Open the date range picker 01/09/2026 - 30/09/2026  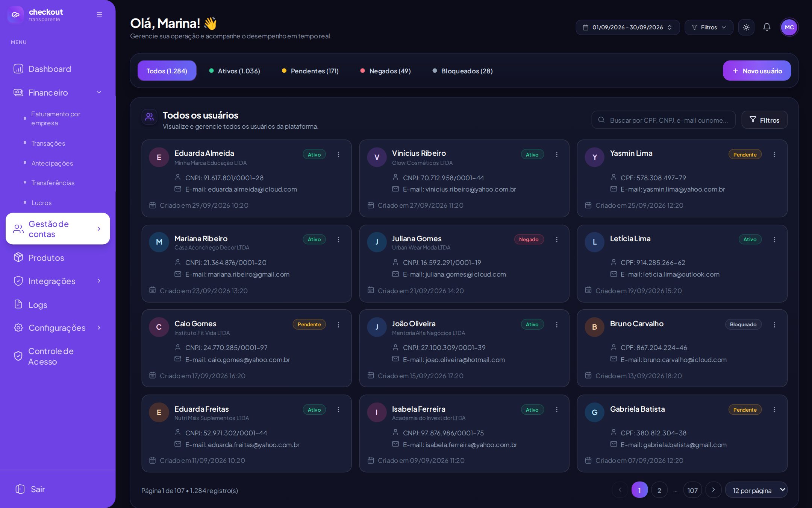coord(627,27)
